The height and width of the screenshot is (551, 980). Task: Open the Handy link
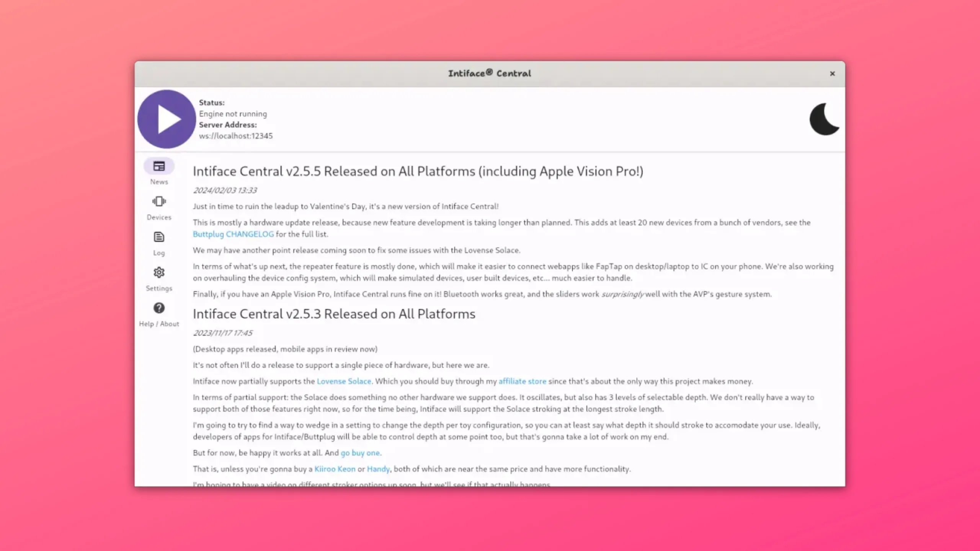[378, 469]
